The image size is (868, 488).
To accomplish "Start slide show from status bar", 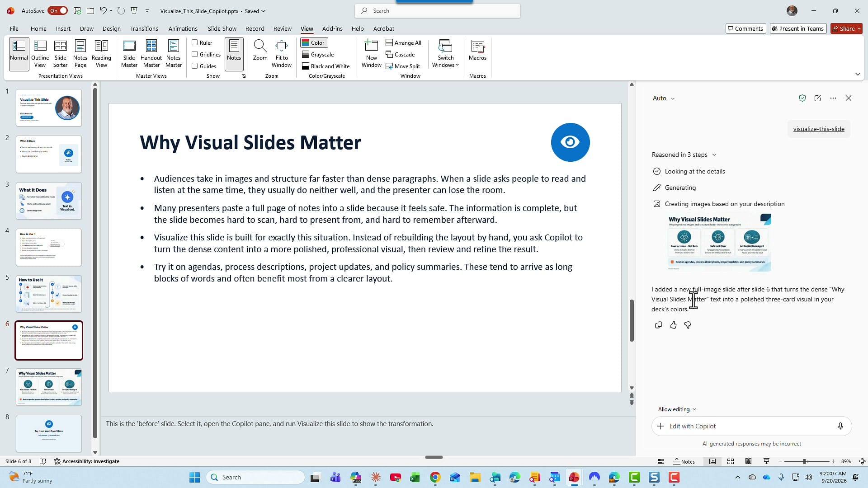I will tap(766, 461).
